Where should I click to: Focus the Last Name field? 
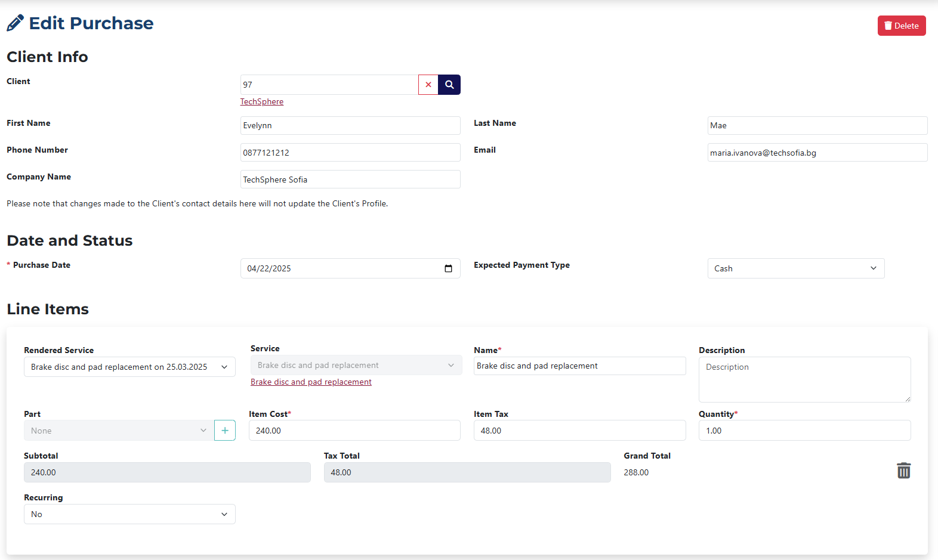[x=817, y=125]
